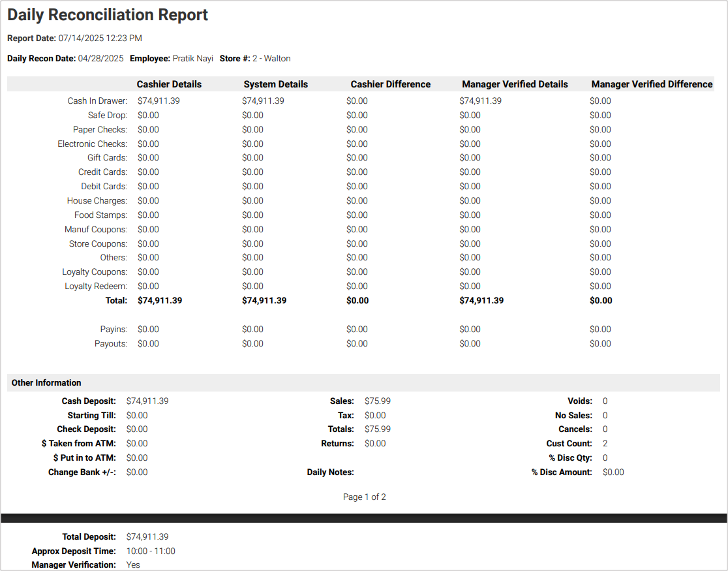Click the Daily Reconciliation Report title
Viewport: 728px width, 571px height.
108,15
